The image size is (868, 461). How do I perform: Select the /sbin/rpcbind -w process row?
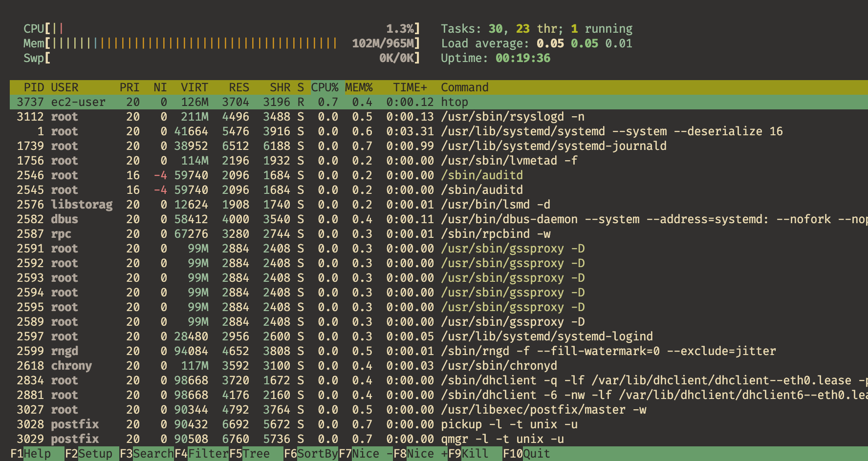pos(439,234)
